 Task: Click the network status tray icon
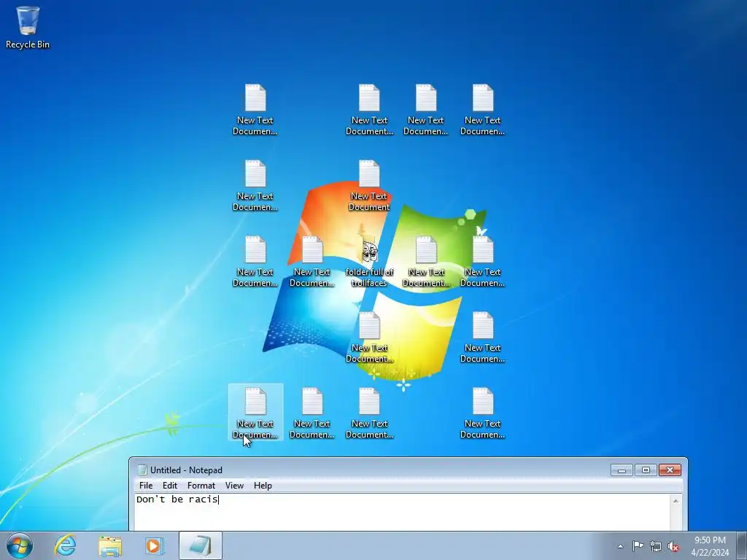coord(656,546)
